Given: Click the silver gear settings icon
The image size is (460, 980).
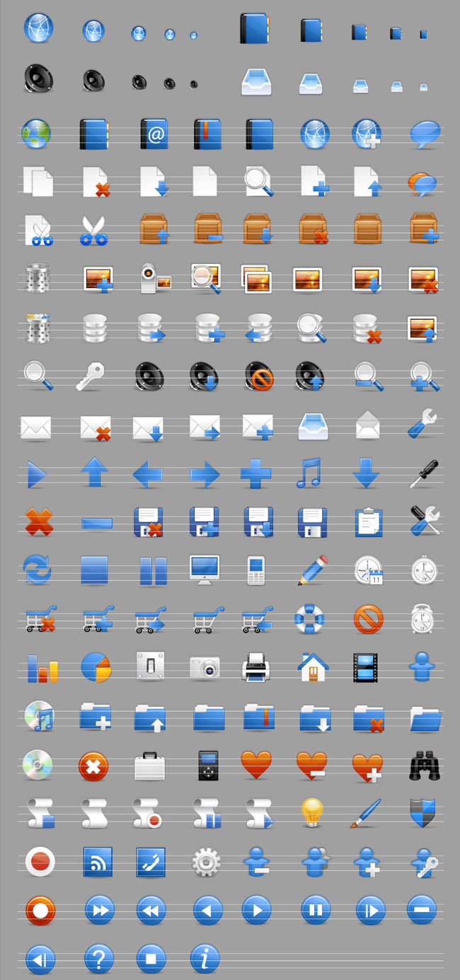Looking at the screenshot, I should (206, 863).
